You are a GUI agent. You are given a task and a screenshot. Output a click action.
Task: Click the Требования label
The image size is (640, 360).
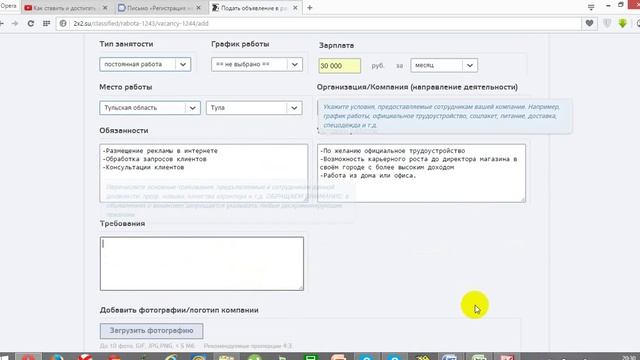[x=122, y=224]
